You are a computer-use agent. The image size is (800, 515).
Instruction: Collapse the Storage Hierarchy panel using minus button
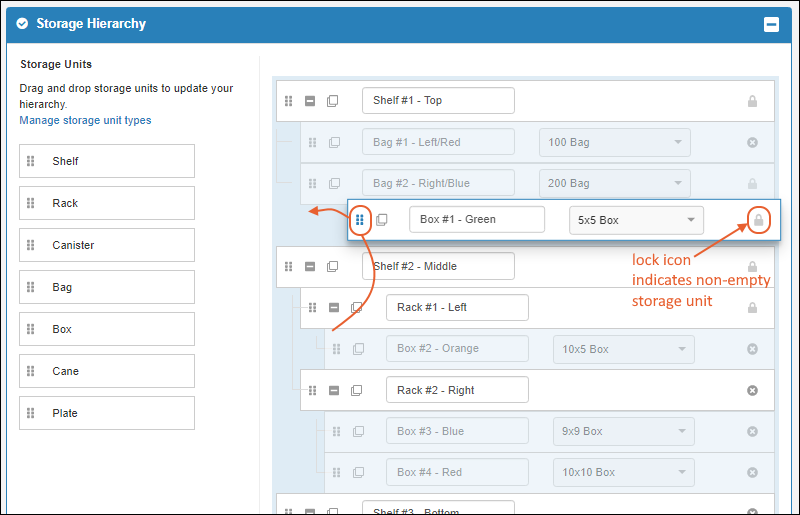click(771, 25)
